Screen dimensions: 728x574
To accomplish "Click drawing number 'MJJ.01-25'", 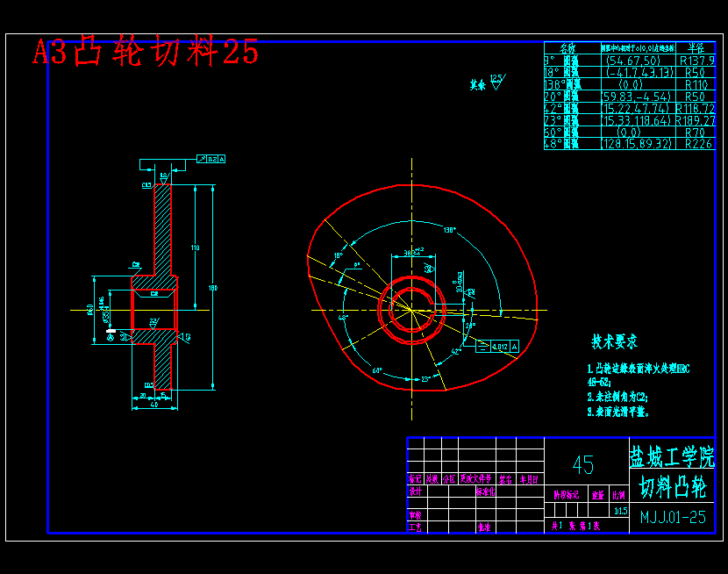I will pos(673,517).
